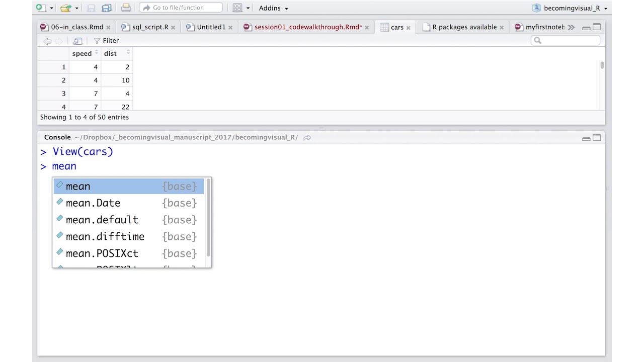Click the Open File folder icon
Image resolution: width=644 pixels, height=362 pixels.
tap(65, 8)
